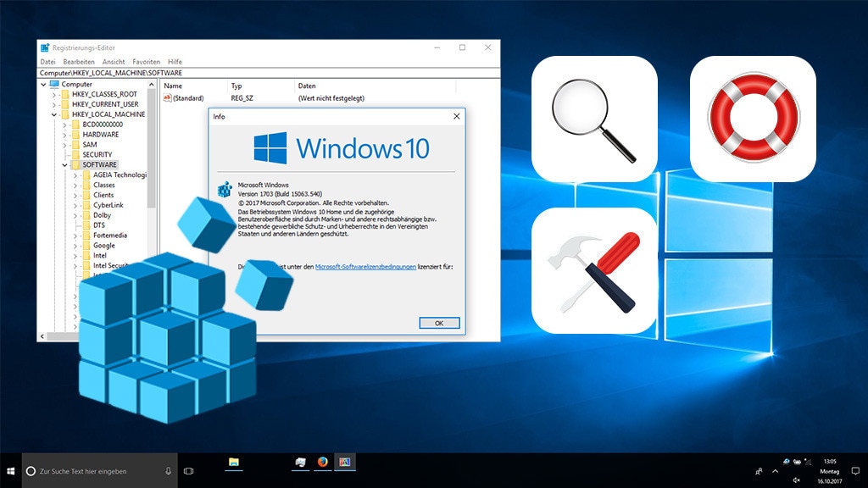The image size is (868, 488).
Task: Click the taskbar microphone icon
Action: 168,471
